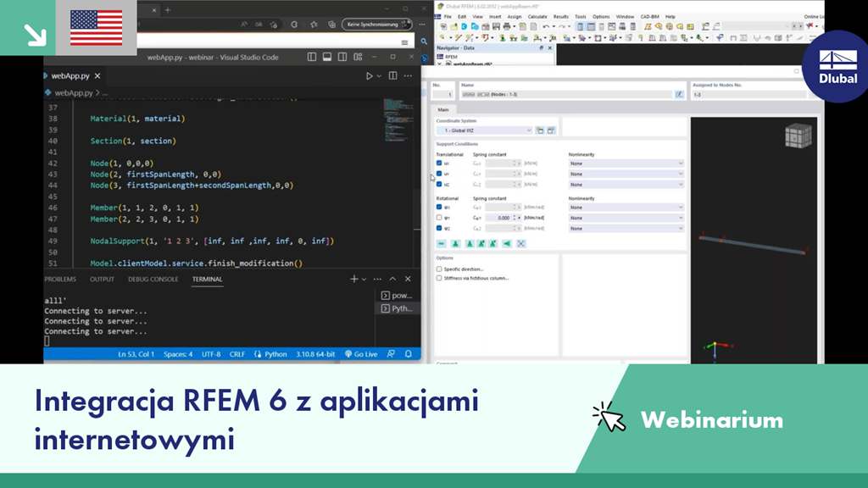Open RFEM File menu

click(448, 17)
